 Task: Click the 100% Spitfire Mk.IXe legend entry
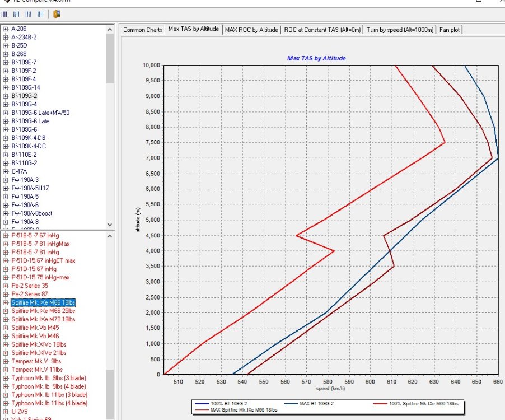click(422, 403)
